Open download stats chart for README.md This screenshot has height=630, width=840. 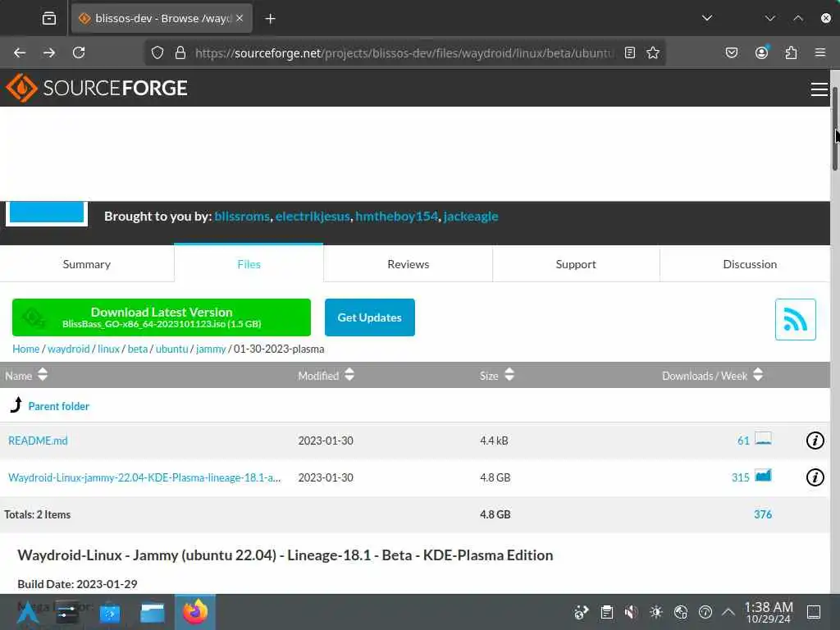pyautogui.click(x=764, y=439)
